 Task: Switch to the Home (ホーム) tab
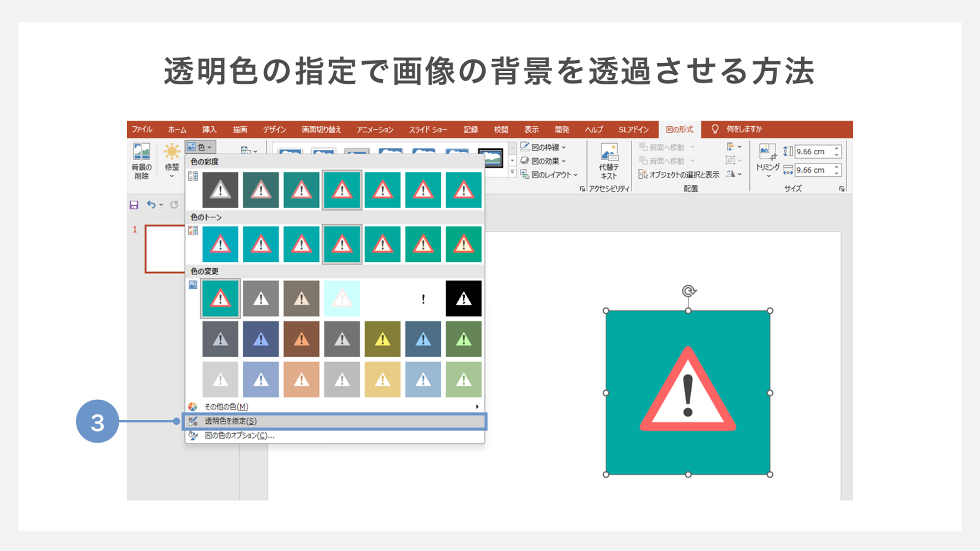click(177, 130)
